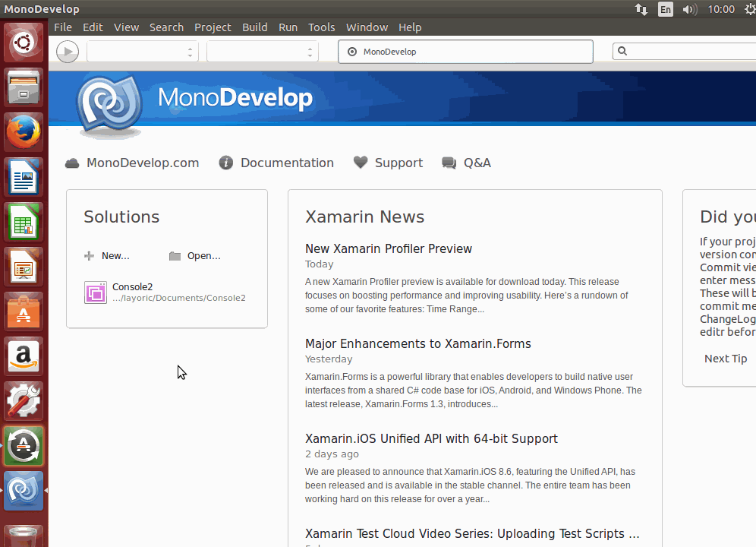
Task: Click Open... in Solutions panel
Action: click(204, 256)
